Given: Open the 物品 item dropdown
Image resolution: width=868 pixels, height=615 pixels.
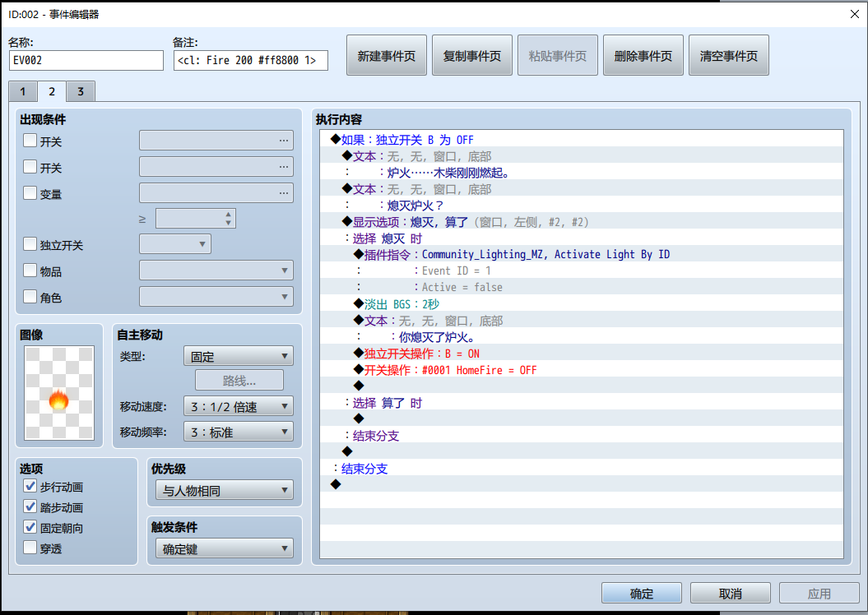Looking at the screenshot, I should [216, 271].
